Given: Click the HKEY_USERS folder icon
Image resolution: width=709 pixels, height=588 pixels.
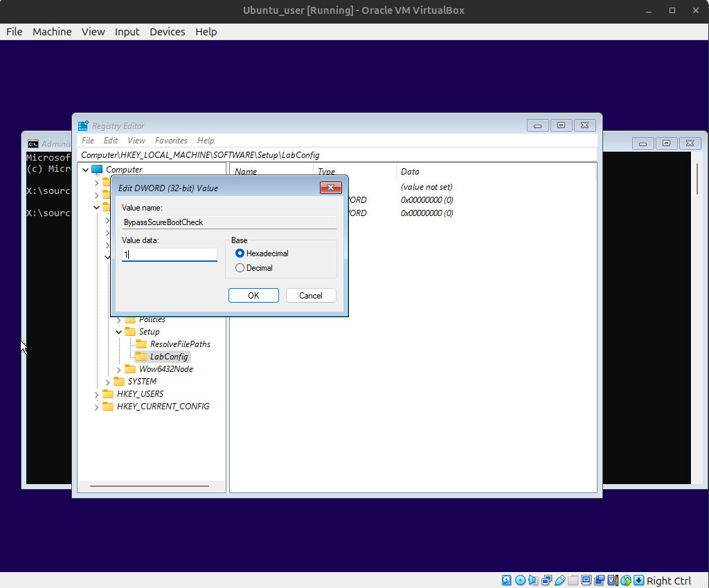Looking at the screenshot, I should pos(108,393).
